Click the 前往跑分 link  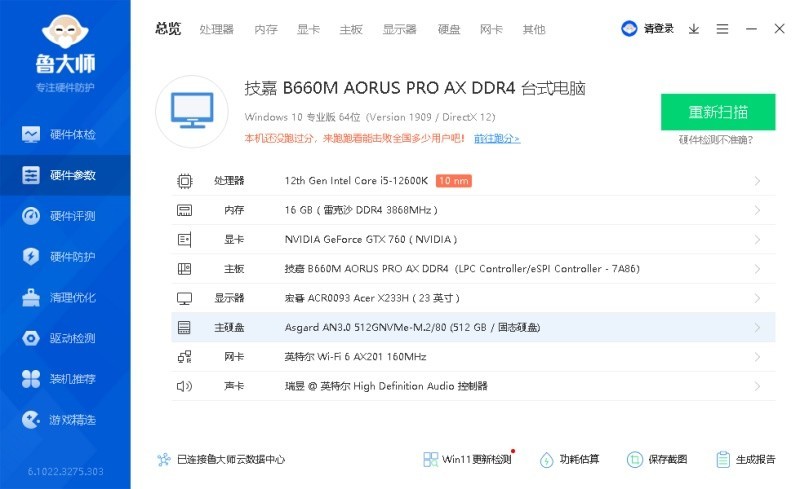(x=497, y=138)
